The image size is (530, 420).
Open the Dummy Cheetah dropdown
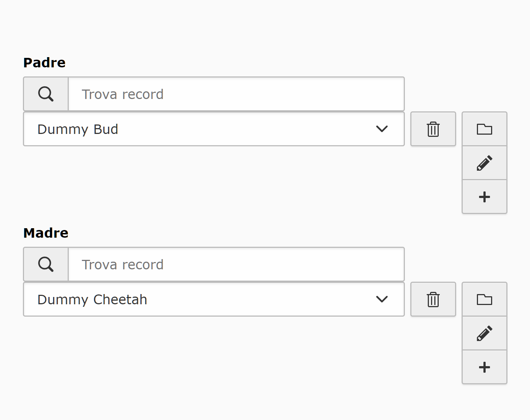click(214, 300)
